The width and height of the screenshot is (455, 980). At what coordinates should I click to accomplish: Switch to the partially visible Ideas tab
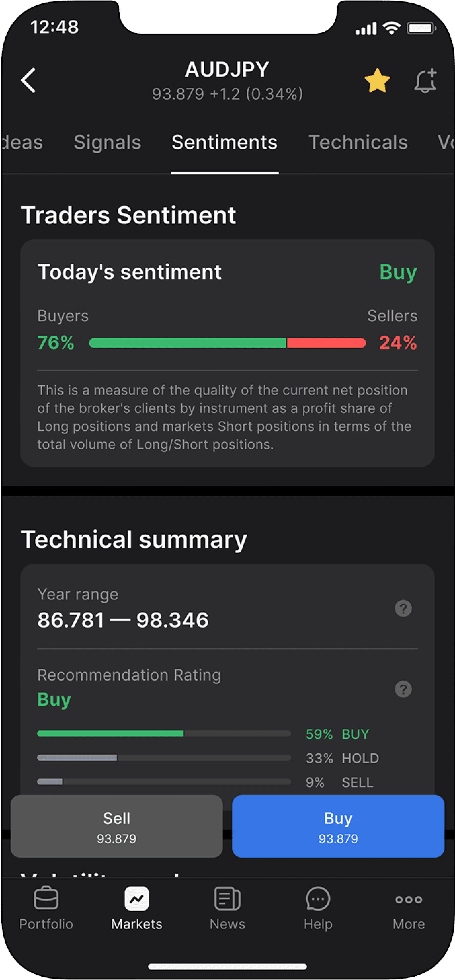click(x=22, y=142)
